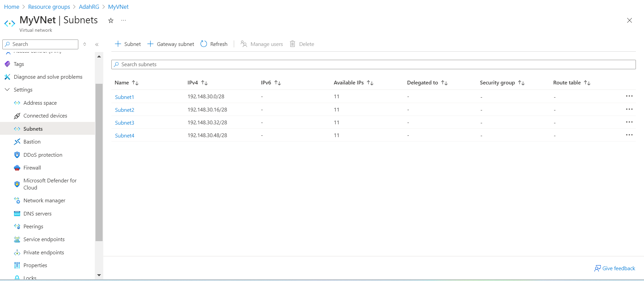Open Address space menu item
Image resolution: width=644 pixels, height=281 pixels.
point(40,103)
